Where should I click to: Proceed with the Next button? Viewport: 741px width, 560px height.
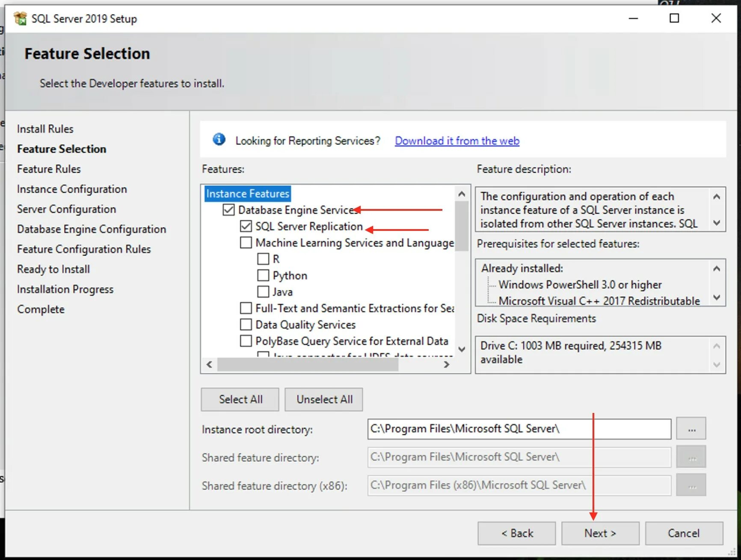tap(601, 533)
